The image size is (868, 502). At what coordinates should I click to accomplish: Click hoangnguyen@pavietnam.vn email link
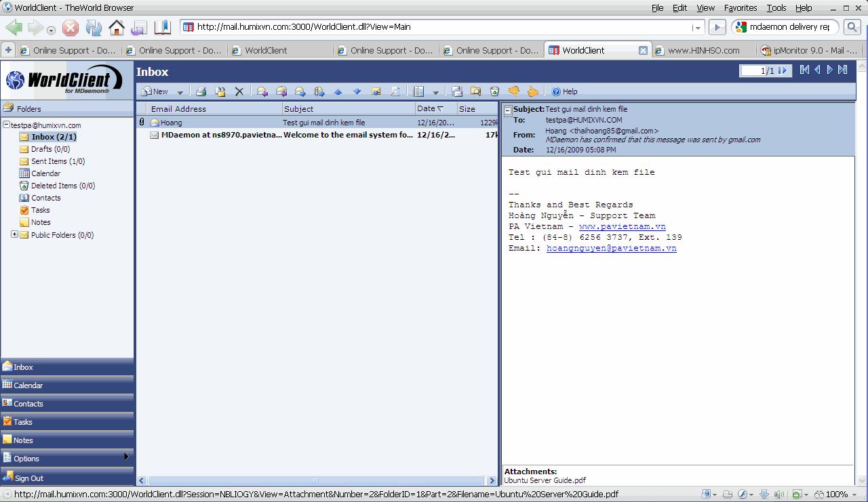[611, 248]
